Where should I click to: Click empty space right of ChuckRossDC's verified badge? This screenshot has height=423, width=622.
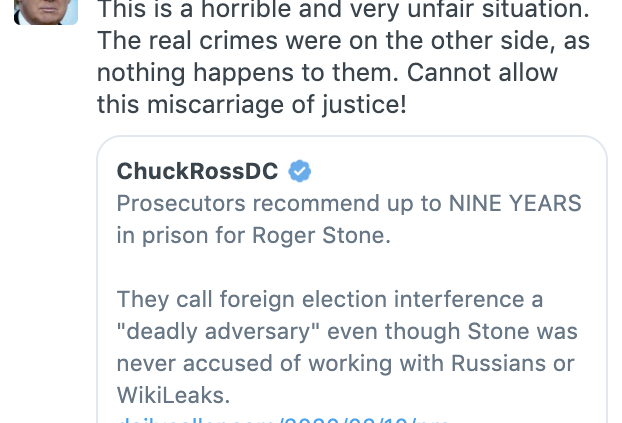click(450, 172)
